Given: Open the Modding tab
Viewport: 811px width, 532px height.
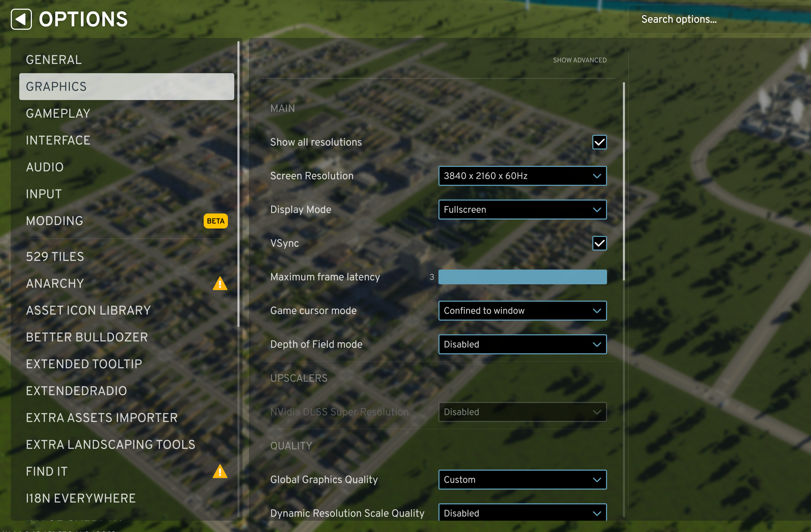Looking at the screenshot, I should [x=126, y=221].
